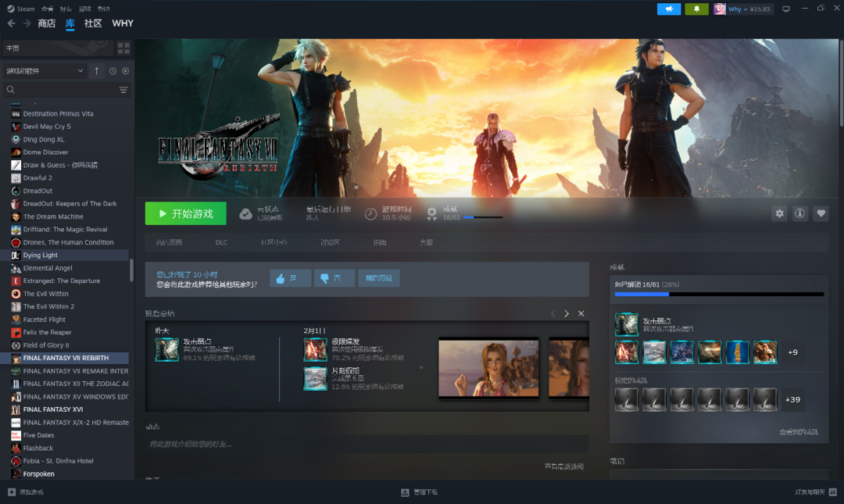Click the green start game button

click(186, 214)
